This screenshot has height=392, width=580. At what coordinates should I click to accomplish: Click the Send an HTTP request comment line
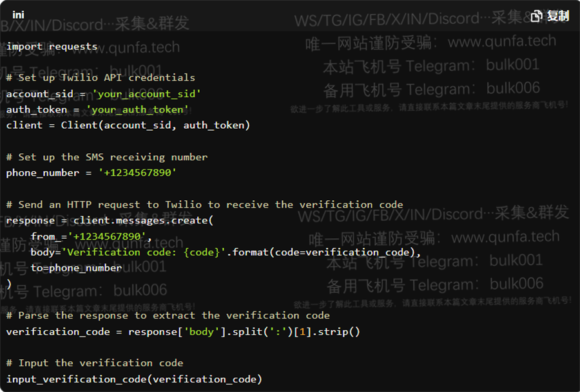pyautogui.click(x=204, y=205)
